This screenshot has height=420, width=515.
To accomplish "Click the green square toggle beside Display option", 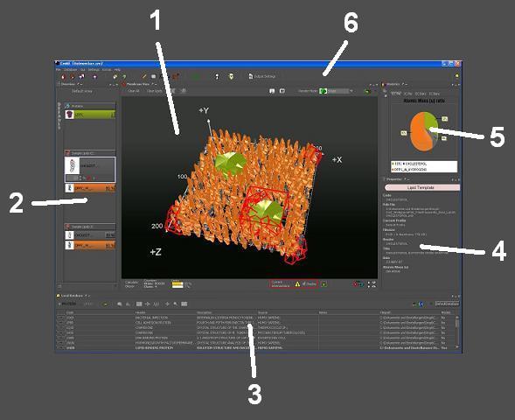I will pyautogui.click(x=324, y=284).
